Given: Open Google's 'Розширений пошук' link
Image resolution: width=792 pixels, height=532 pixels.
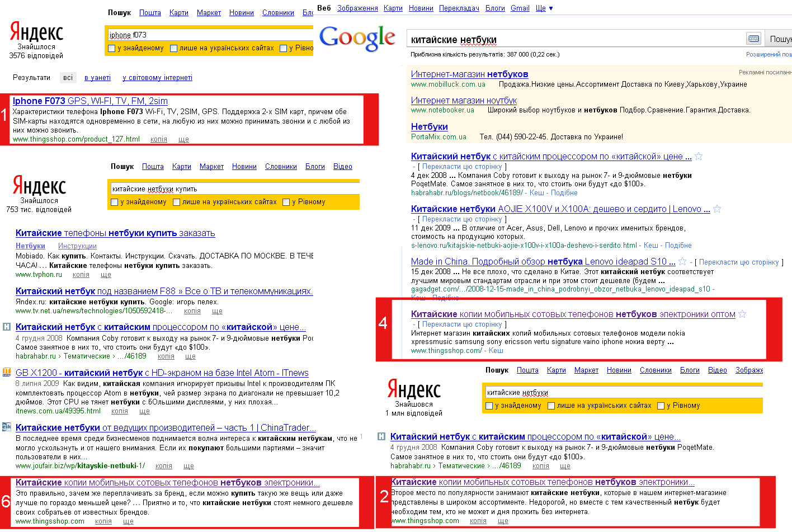Looking at the screenshot, I should point(769,54).
